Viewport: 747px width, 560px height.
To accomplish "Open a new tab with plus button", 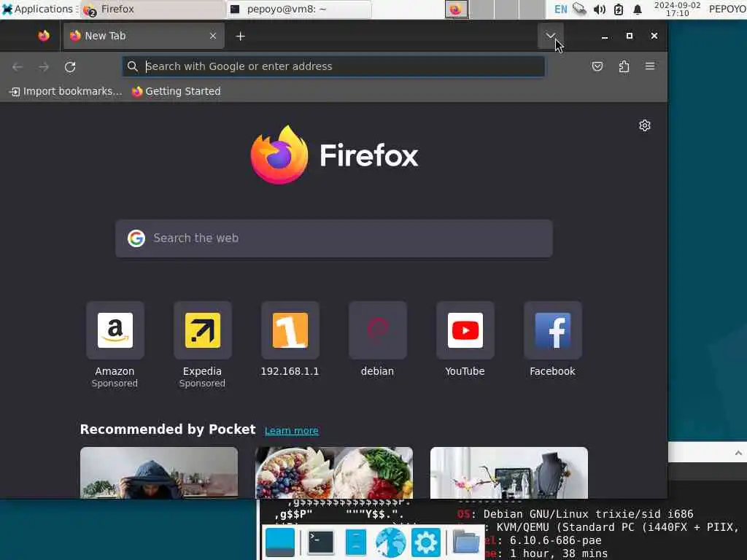I will click(x=241, y=36).
